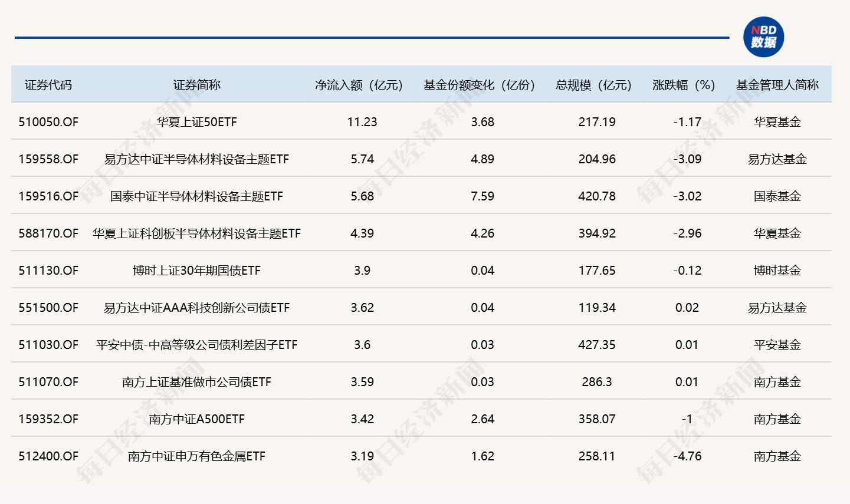850x504 pixels.
Task: Select fund name 易方达中证半导体材料设备主题ETF
Action: pos(197,159)
